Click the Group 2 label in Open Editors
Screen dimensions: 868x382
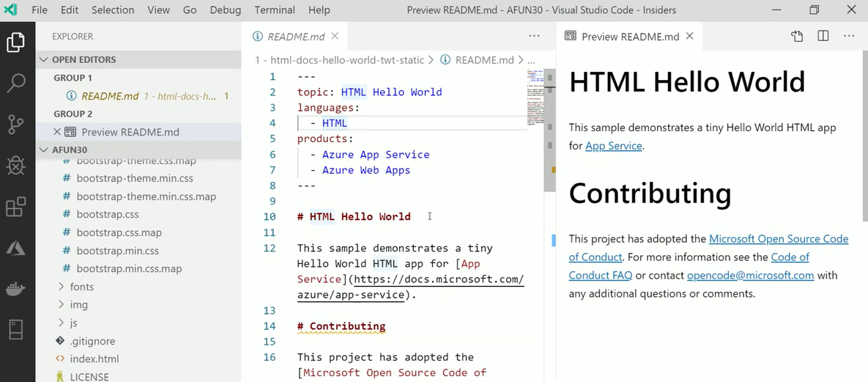click(x=73, y=114)
